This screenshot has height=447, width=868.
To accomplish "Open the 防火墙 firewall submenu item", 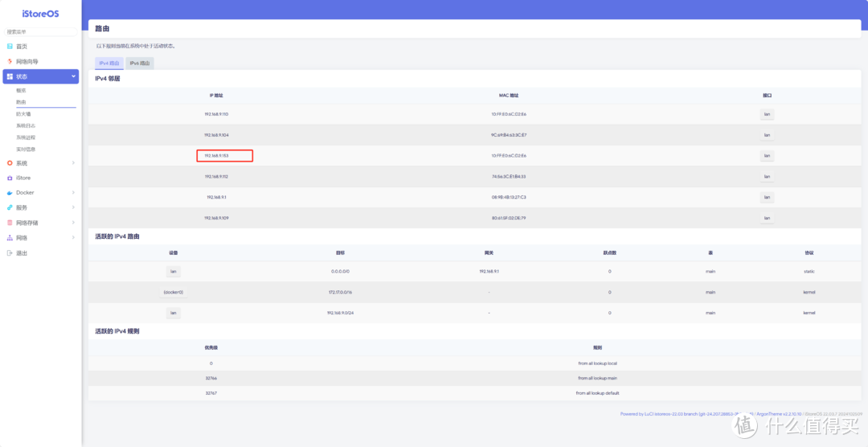I will pyautogui.click(x=23, y=113).
